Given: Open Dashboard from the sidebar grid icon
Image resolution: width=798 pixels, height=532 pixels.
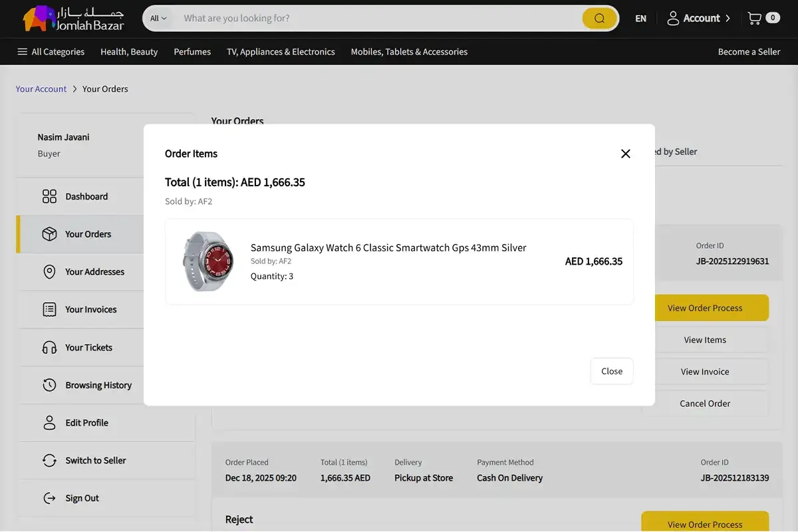Looking at the screenshot, I should tap(50, 196).
